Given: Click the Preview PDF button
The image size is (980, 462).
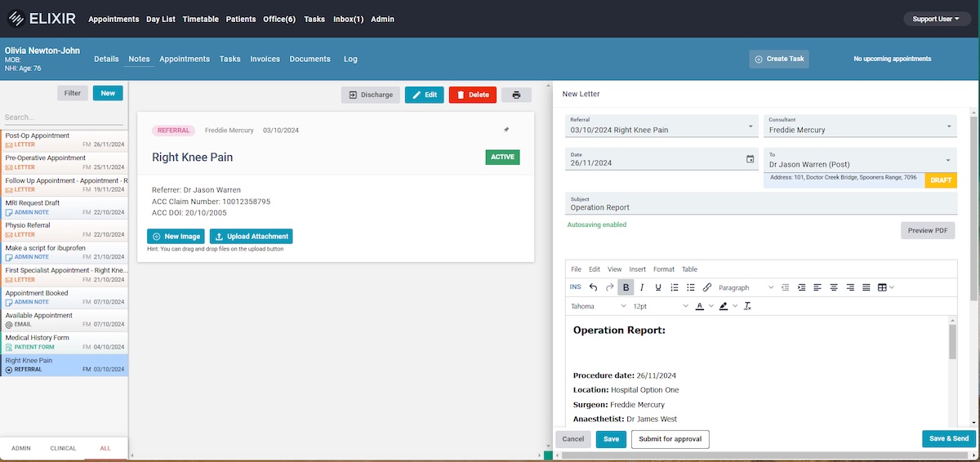Looking at the screenshot, I should (927, 230).
